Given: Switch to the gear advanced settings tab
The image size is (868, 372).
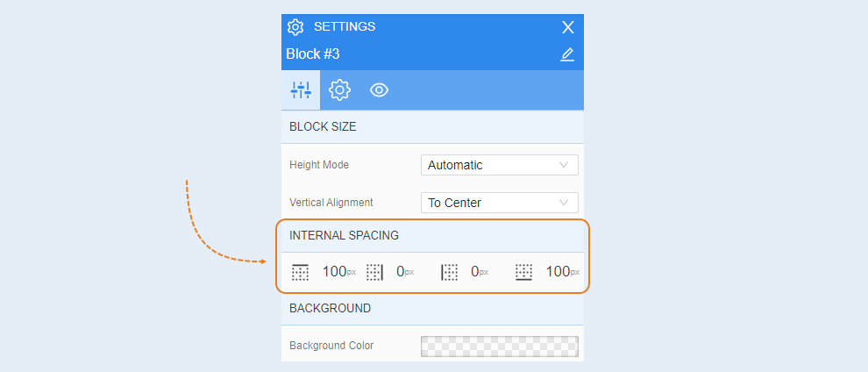Looking at the screenshot, I should click(339, 89).
